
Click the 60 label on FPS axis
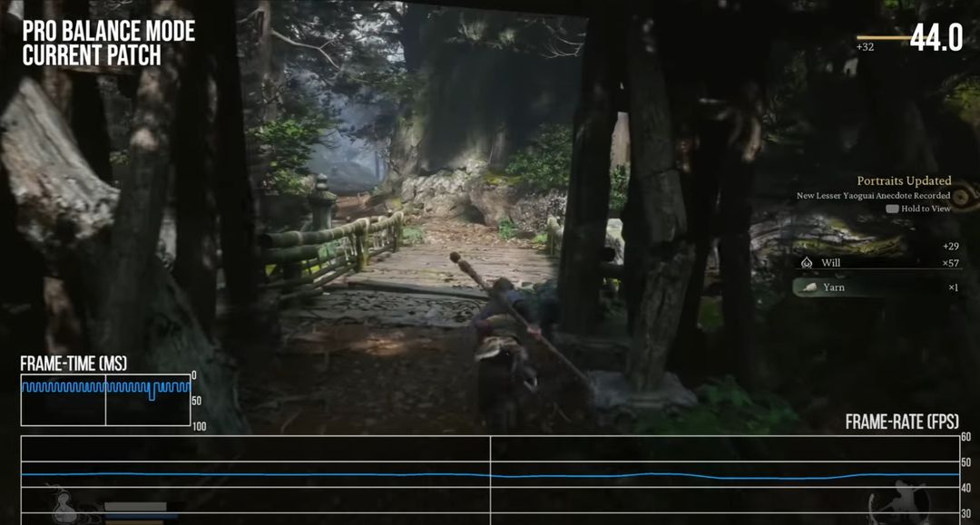[x=966, y=436]
